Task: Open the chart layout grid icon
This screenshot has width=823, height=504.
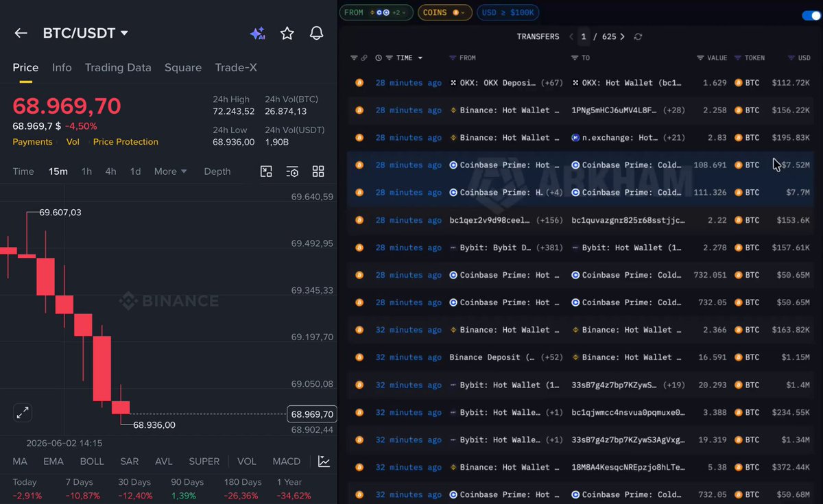Action: click(x=318, y=171)
